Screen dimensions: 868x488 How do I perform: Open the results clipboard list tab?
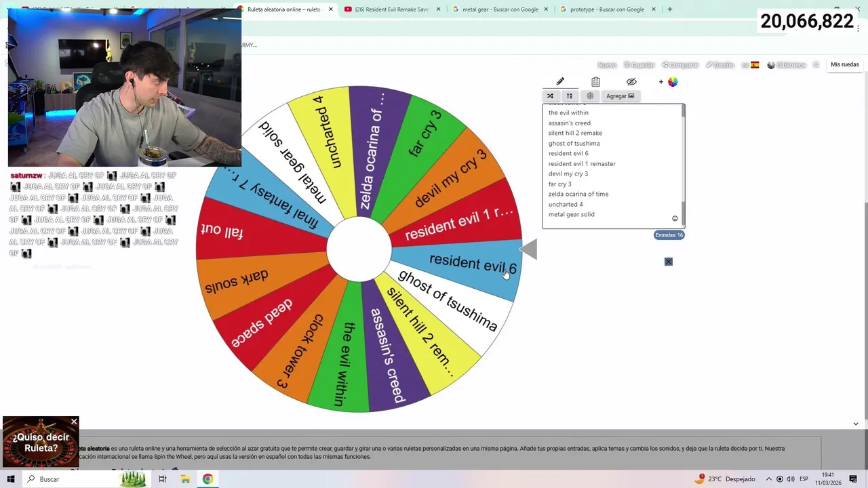coord(595,81)
